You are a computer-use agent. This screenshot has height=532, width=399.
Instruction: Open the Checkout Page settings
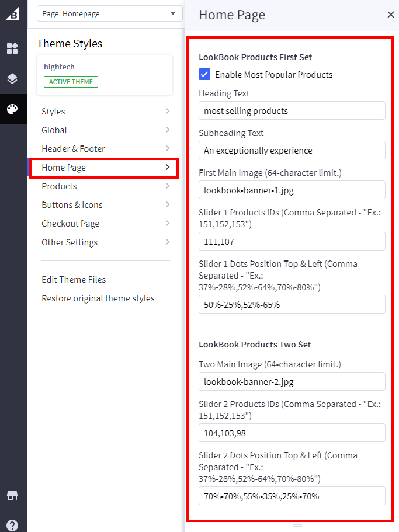point(105,224)
